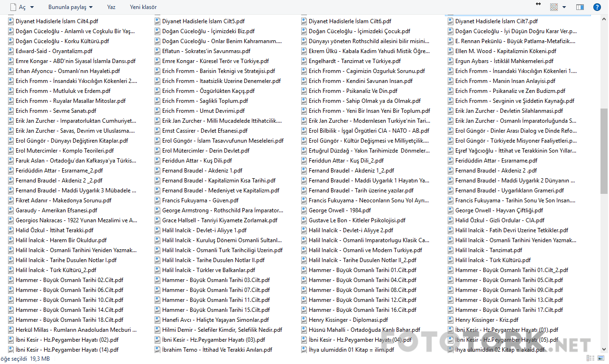Click PDF icon of George Orwell - Hayvan Çiftliği.pdf

450,210
